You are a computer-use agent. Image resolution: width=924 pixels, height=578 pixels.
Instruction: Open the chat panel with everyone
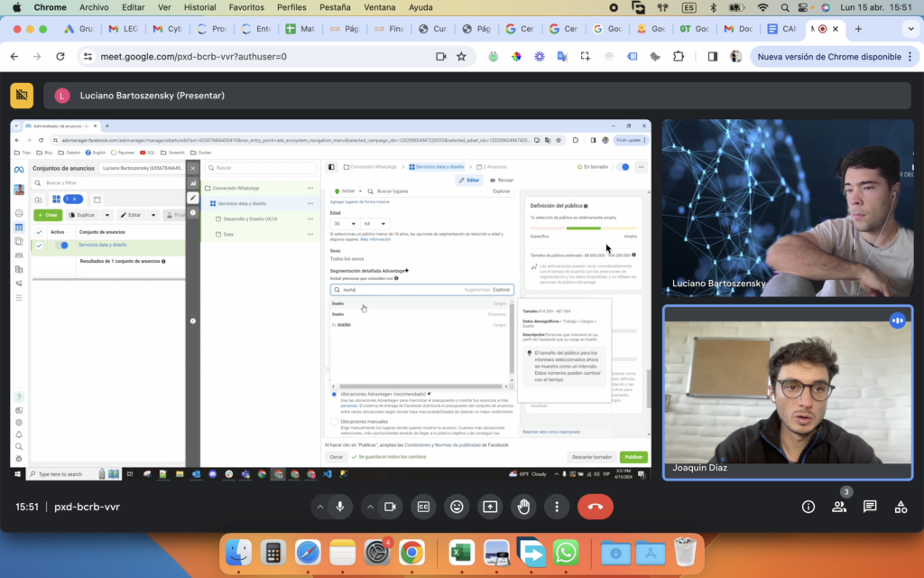click(x=870, y=507)
